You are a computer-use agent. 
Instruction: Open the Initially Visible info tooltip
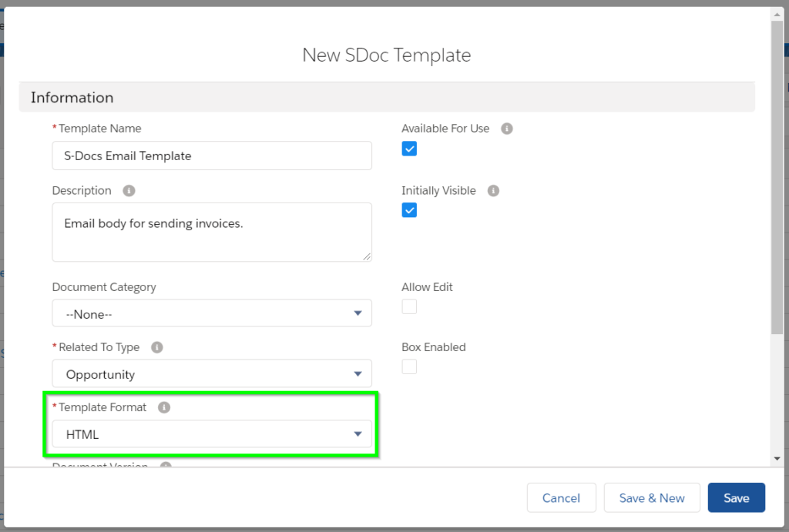point(493,190)
